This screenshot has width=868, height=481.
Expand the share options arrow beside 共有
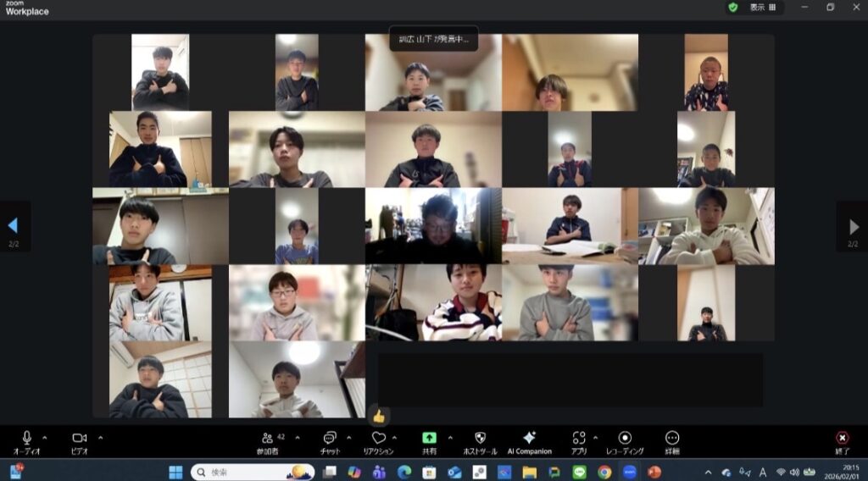(449, 438)
